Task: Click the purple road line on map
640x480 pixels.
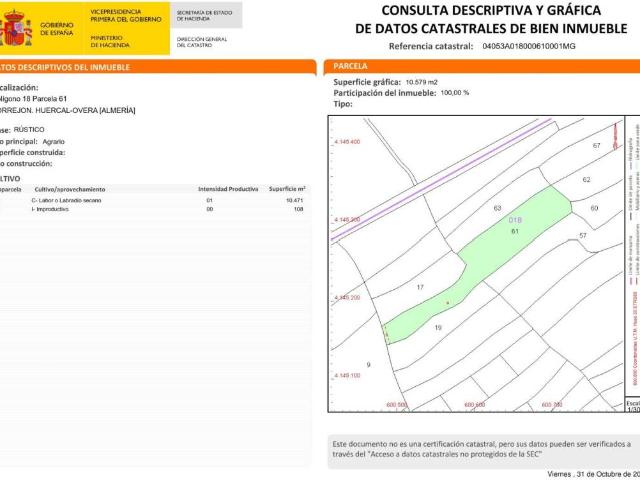Action: point(441,180)
